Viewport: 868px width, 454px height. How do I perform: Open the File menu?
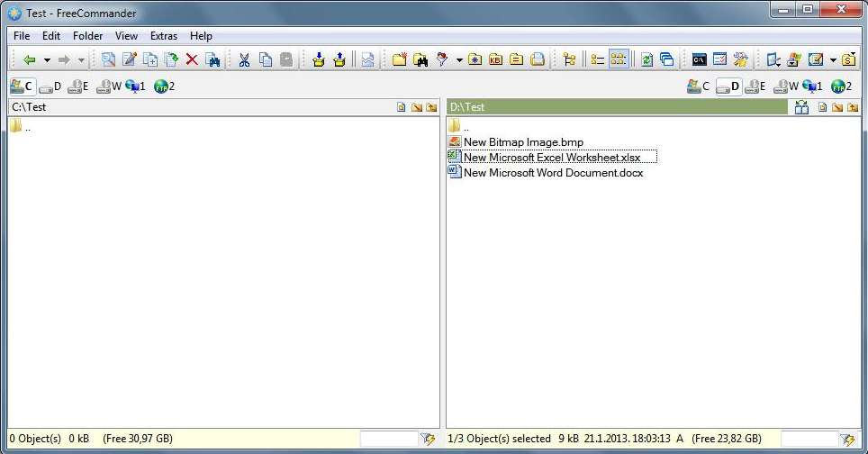(22, 36)
